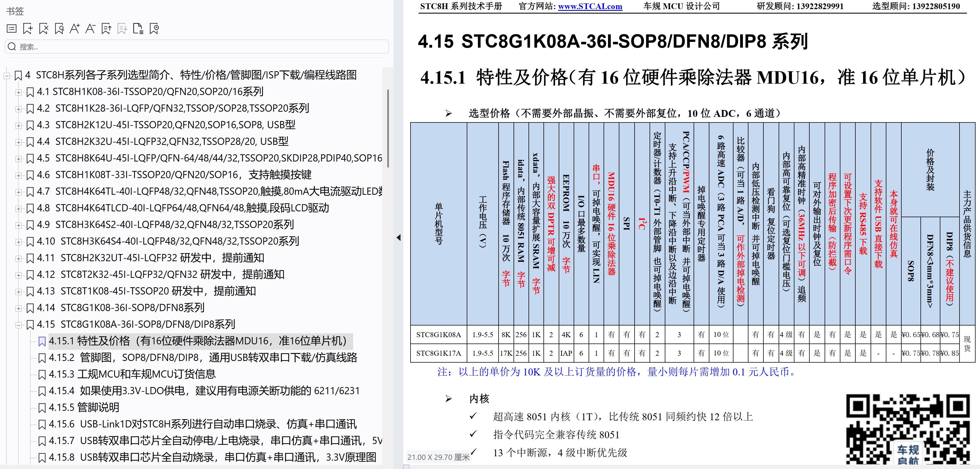Viewport: 980px width, 469px height.
Task: Click the QR code image
Action: 907,429
